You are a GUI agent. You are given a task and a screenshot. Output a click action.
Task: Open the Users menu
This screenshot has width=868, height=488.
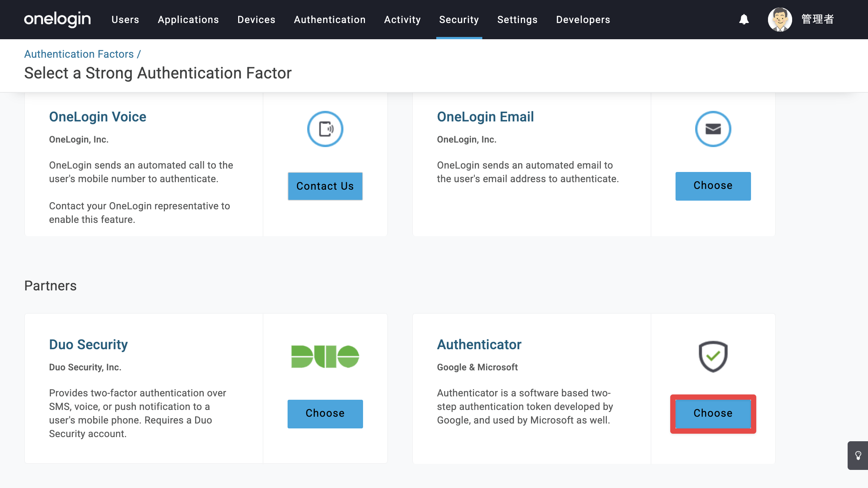[x=125, y=20]
